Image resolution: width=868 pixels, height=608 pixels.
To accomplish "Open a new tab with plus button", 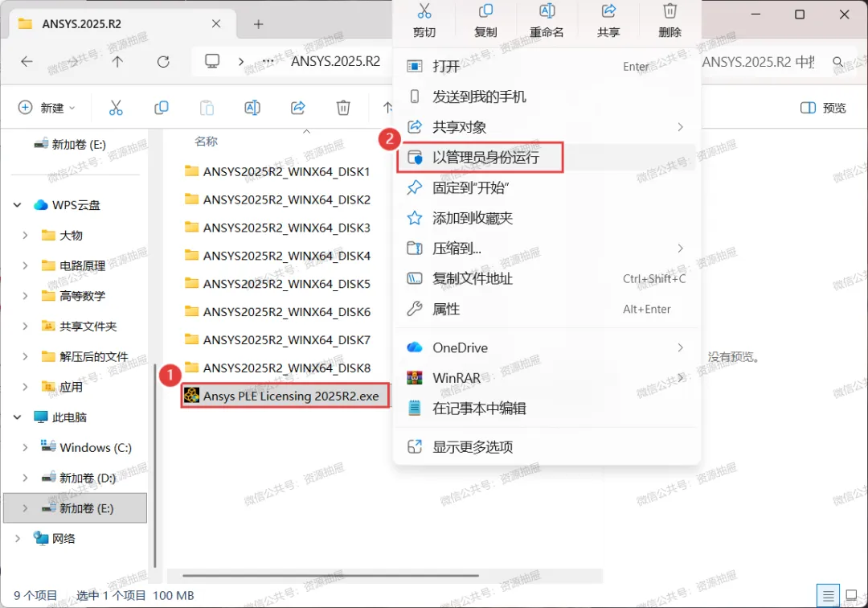I will point(258,24).
